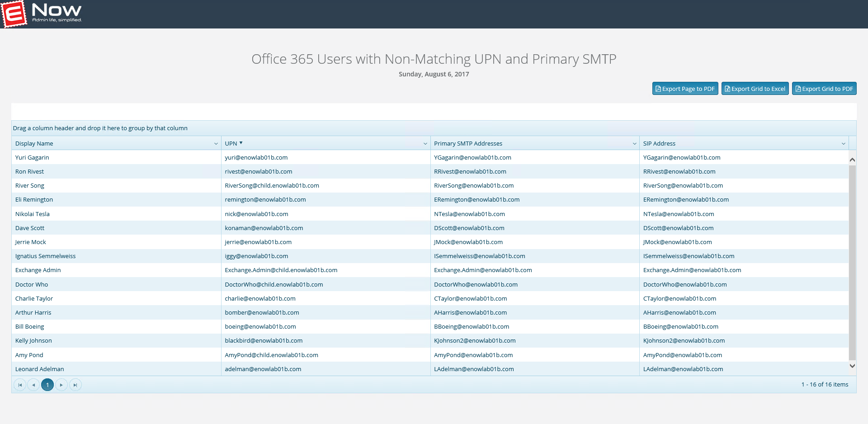Expand the Primary SMTP Addresses column menu

coord(634,144)
